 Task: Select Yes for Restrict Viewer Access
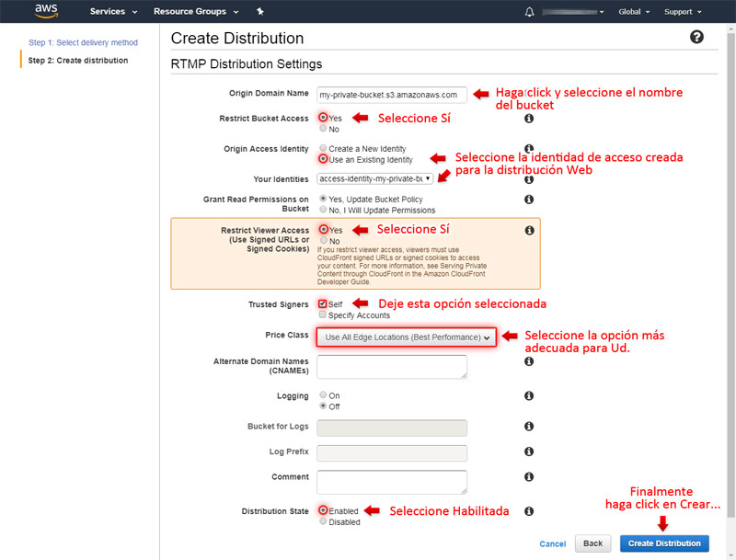click(x=324, y=229)
